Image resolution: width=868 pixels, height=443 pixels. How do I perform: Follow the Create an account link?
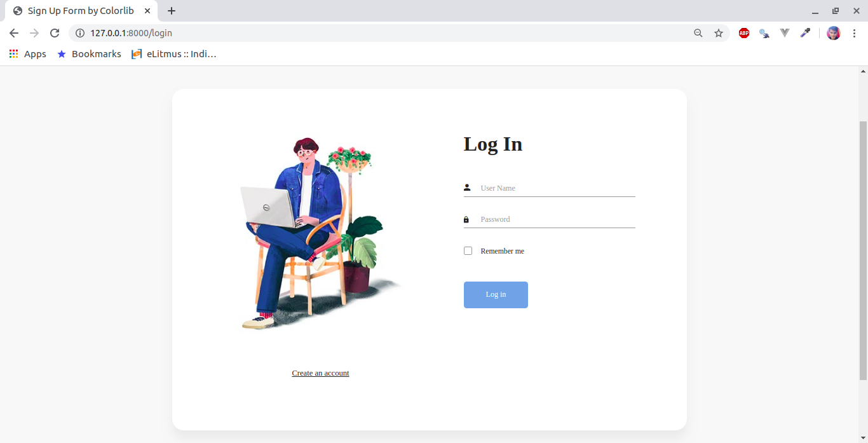point(320,373)
